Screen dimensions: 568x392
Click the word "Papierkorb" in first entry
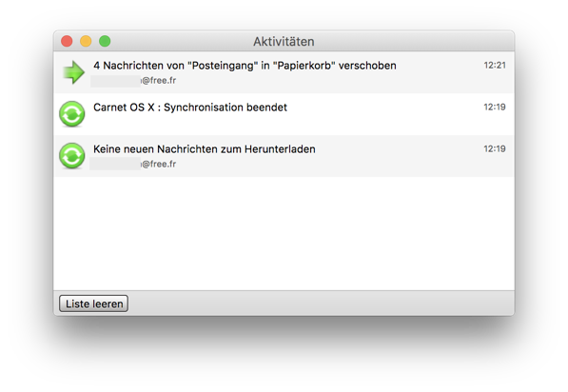pyautogui.click(x=304, y=66)
